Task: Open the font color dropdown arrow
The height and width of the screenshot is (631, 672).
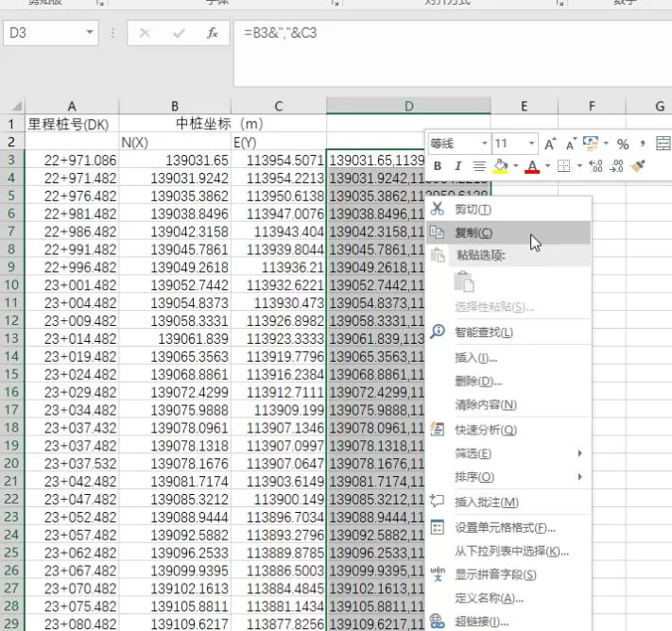Action: [547, 166]
